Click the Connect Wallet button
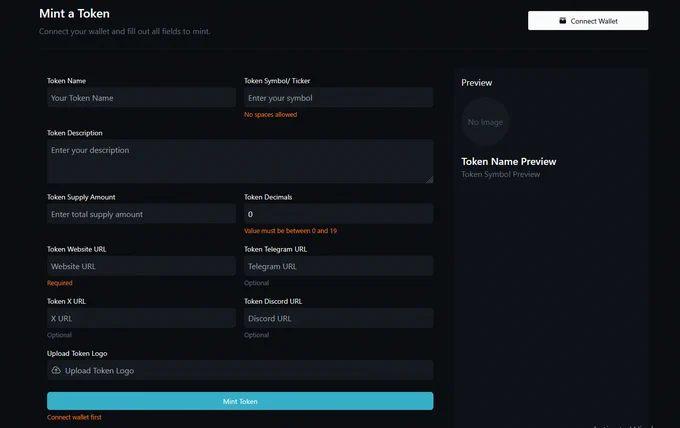The width and height of the screenshot is (680, 428). coord(588,21)
